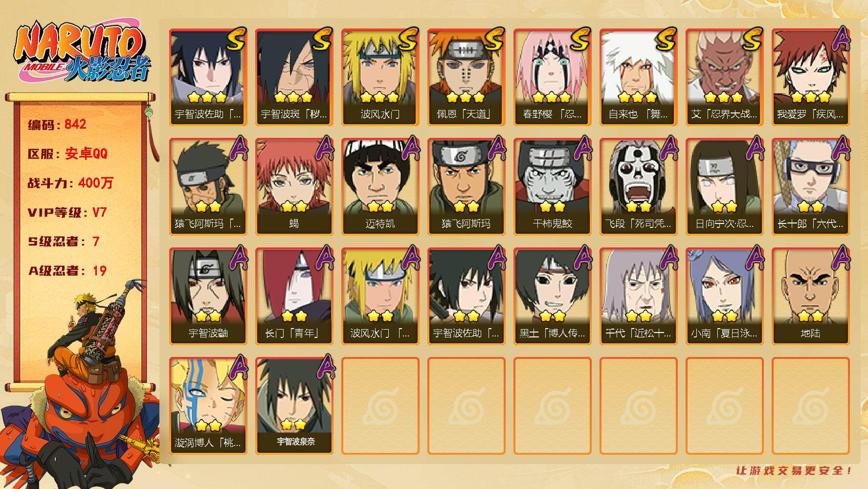Select the 自来也 white-haired ninja card
Screen dimensions: 868x489
(638, 77)
